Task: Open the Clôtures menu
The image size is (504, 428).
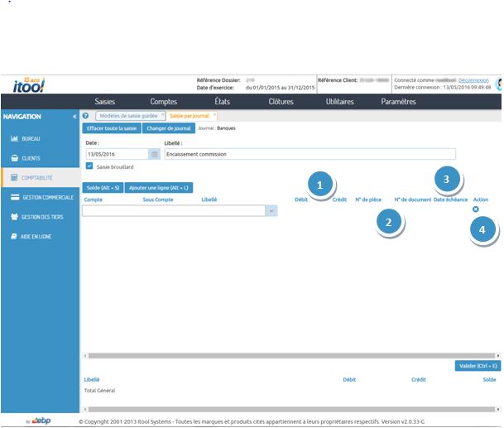Action: tap(281, 101)
